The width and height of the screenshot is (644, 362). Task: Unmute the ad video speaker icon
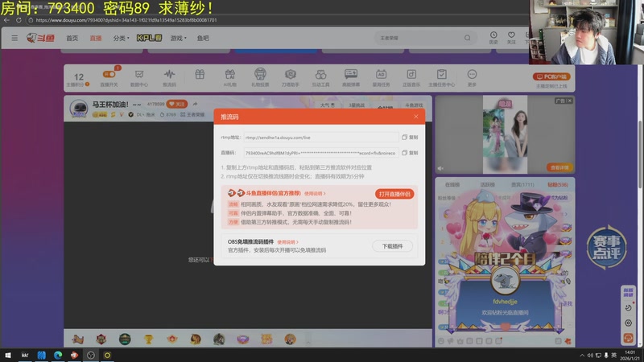pos(440,168)
